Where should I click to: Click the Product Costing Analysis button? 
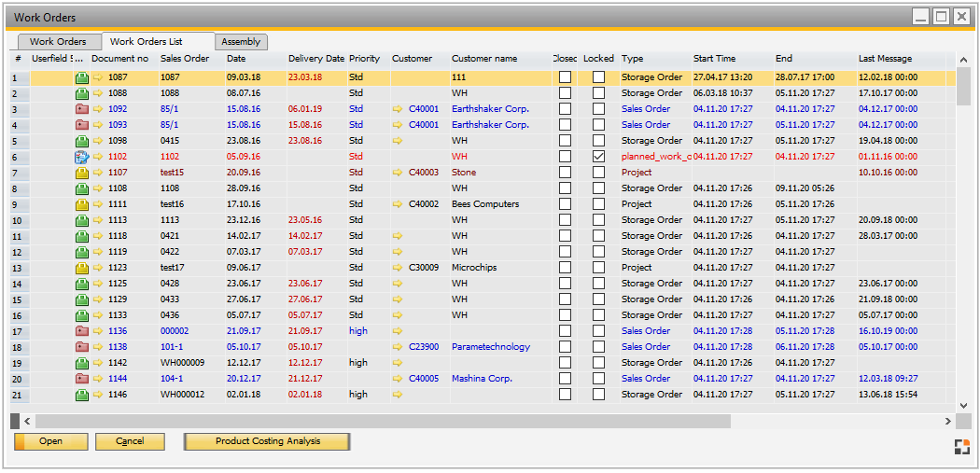(x=267, y=441)
